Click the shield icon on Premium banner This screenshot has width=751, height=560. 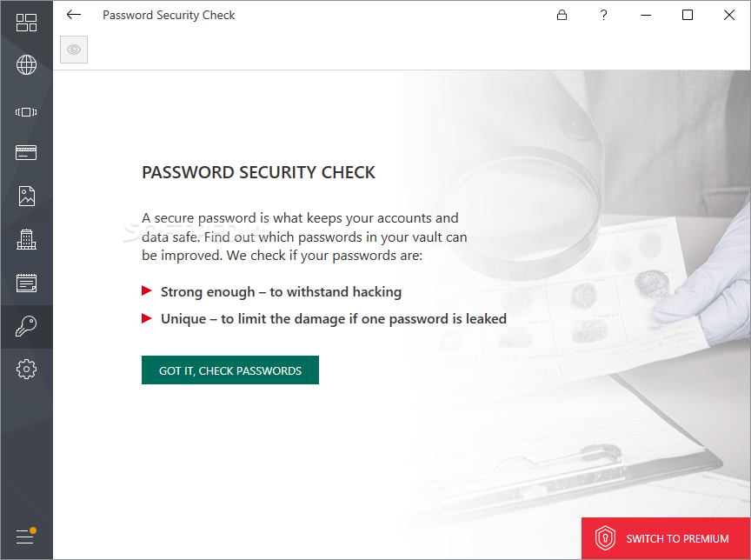[x=605, y=538]
